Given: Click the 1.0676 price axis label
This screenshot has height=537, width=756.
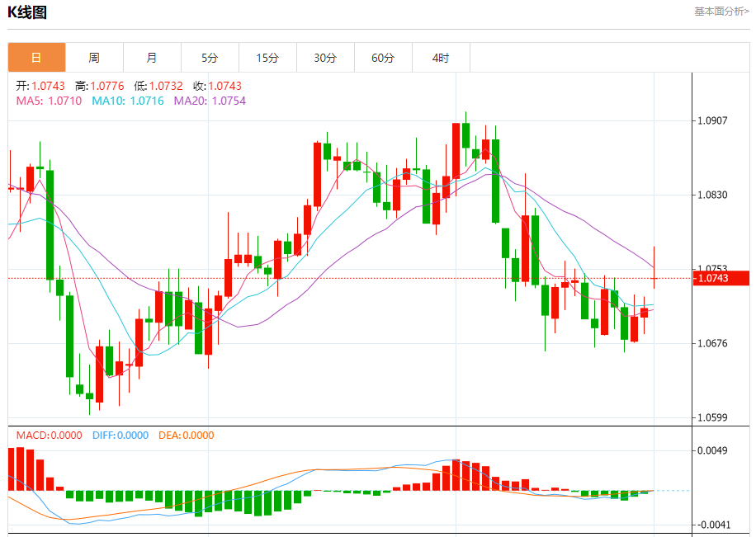Looking at the screenshot, I should click(x=712, y=343).
